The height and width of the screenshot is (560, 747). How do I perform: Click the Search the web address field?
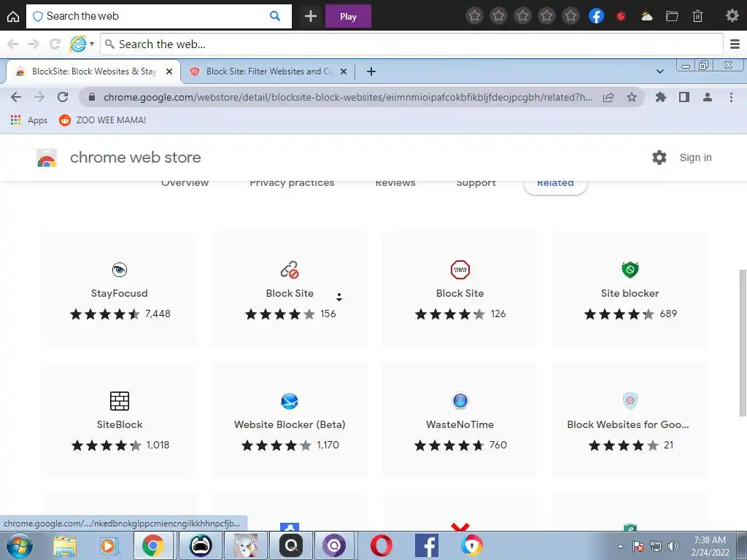pyautogui.click(x=411, y=44)
